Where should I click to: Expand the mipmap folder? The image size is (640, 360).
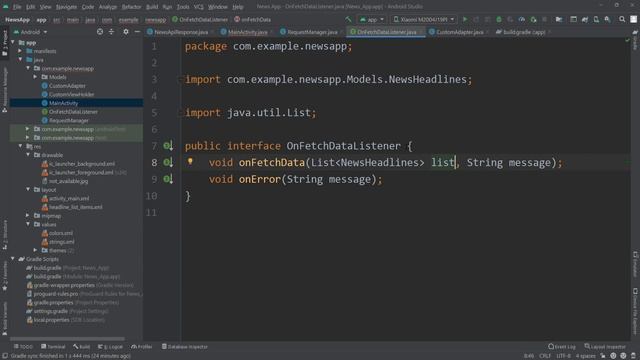pos(28,216)
